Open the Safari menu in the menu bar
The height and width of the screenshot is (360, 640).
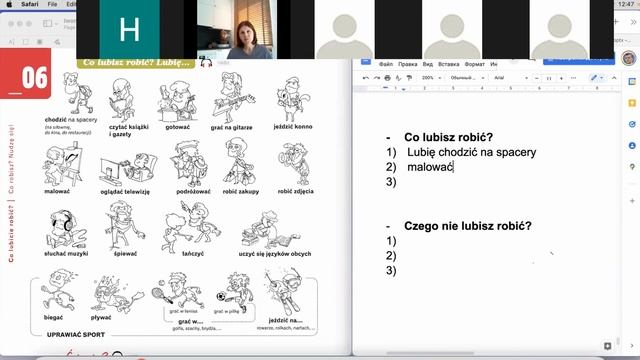(x=29, y=4)
